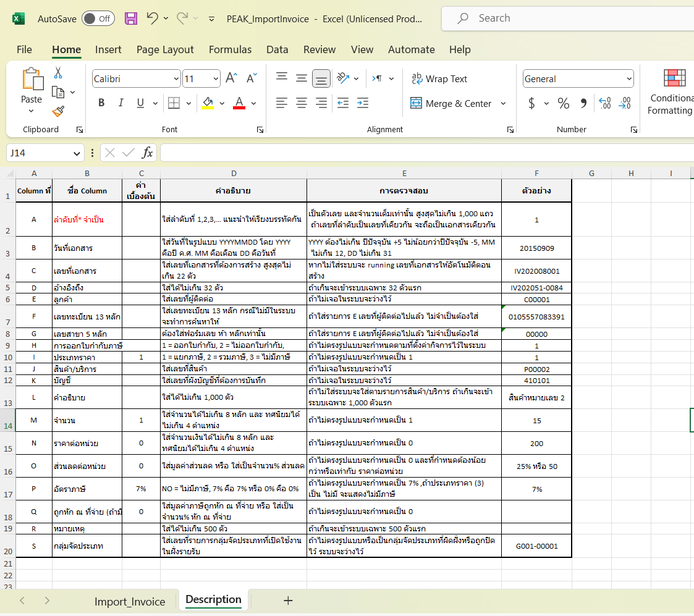Select the Format Painter brush
The width and height of the screenshot is (694, 616).
coord(58,111)
